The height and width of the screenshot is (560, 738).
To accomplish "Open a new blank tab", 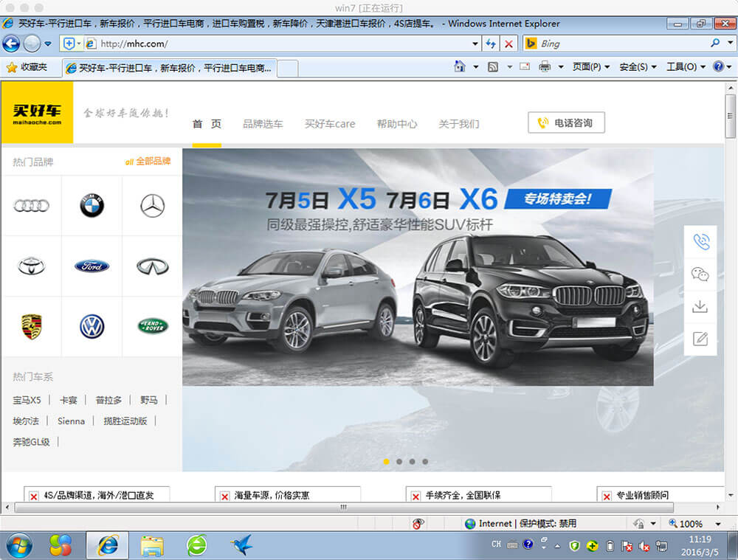I will click(288, 69).
